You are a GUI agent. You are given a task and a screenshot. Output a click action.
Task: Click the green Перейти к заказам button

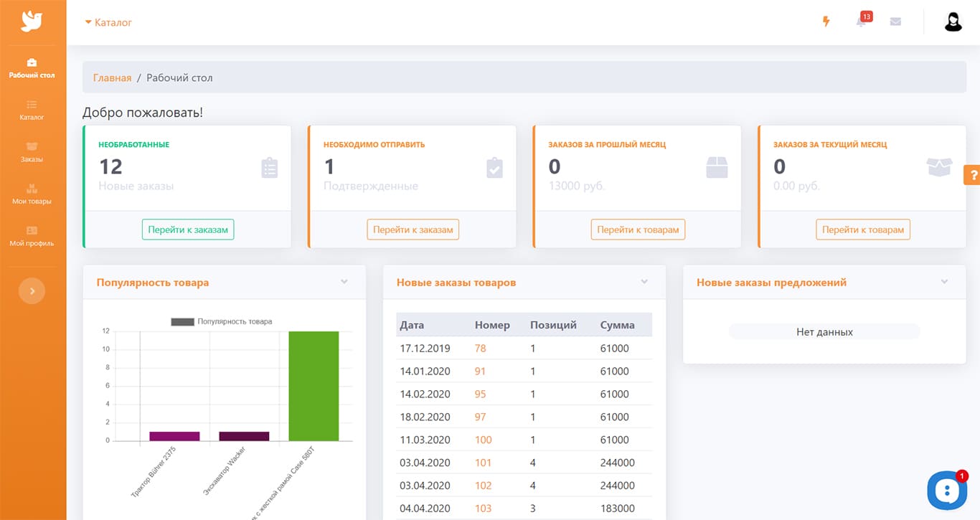pyautogui.click(x=188, y=230)
